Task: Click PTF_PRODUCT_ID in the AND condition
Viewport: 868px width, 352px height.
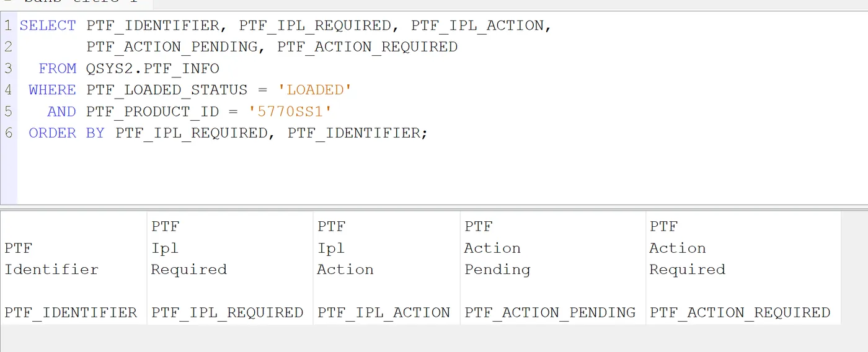Action: pyautogui.click(x=153, y=112)
